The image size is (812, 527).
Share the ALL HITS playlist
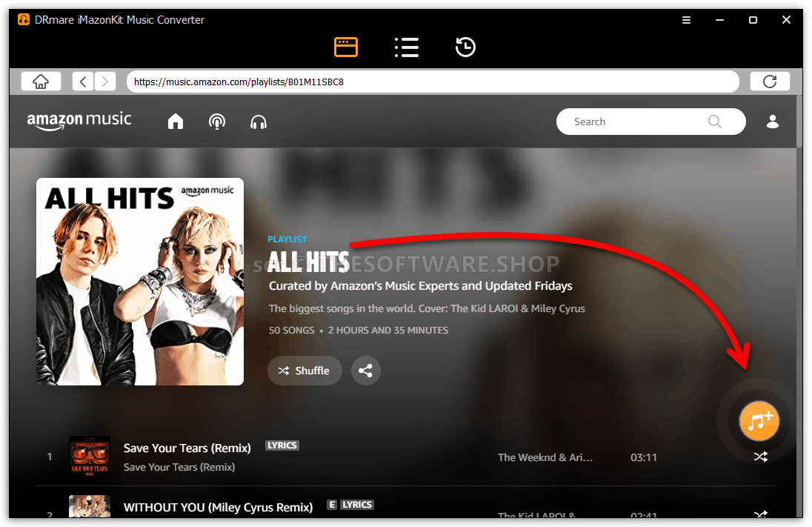[x=365, y=371]
